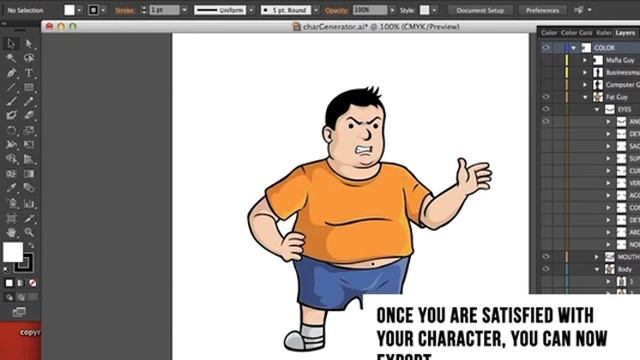The height and width of the screenshot is (360, 640).
Task: Click the Document Setup button
Action: click(x=480, y=10)
